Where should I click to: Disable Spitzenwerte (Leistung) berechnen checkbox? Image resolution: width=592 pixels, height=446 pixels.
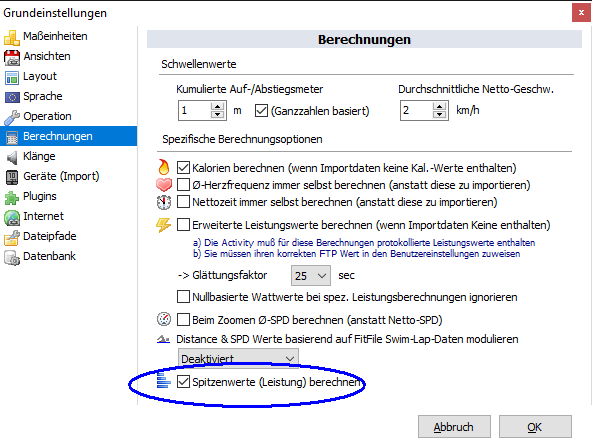[183, 381]
